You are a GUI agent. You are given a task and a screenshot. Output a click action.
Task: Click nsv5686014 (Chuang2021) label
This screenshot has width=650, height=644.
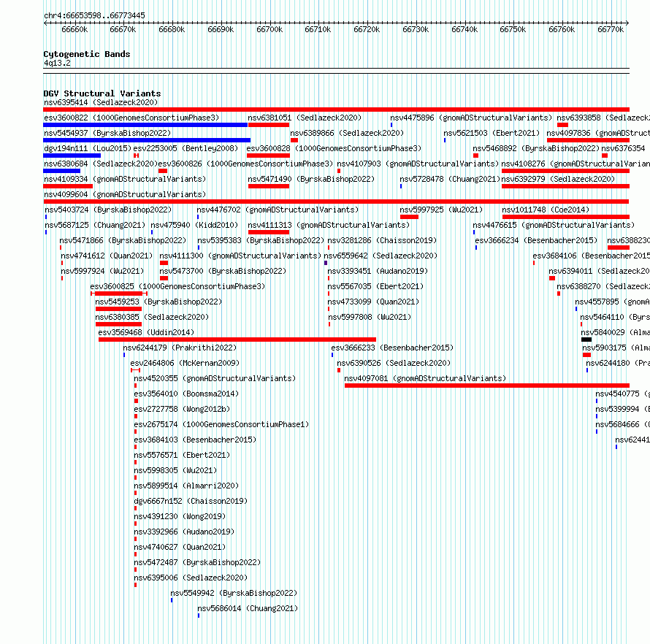[x=248, y=608]
